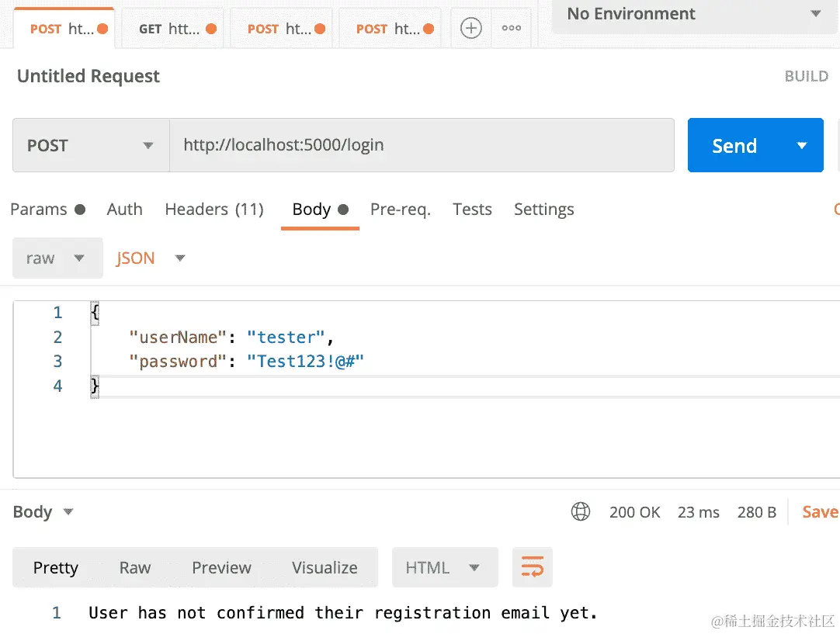
Task: Click the "tester" userName value
Action: tap(286, 338)
